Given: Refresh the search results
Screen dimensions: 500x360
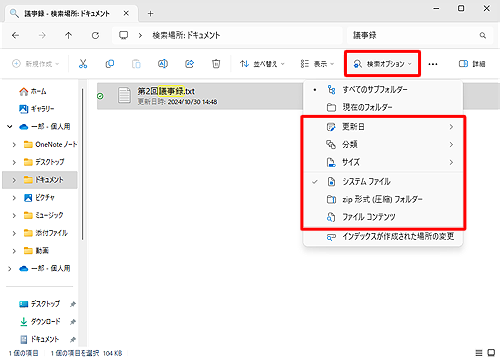Looking at the screenshot, I should tap(95, 35).
